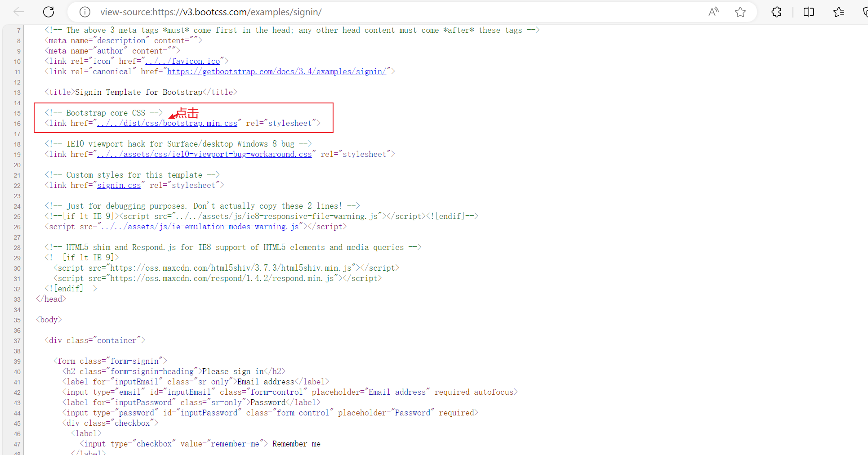This screenshot has width=868, height=455.
Task: Click the 'The above 3 meta tags' comment
Action: 292,30
